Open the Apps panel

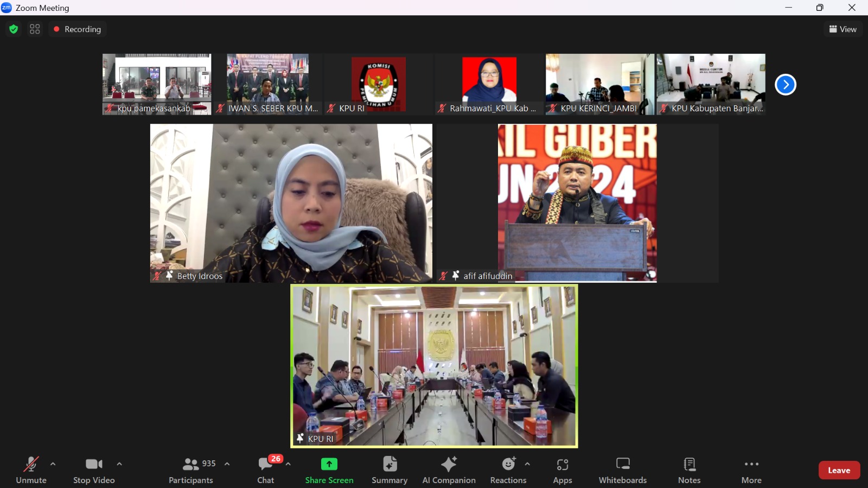point(562,470)
